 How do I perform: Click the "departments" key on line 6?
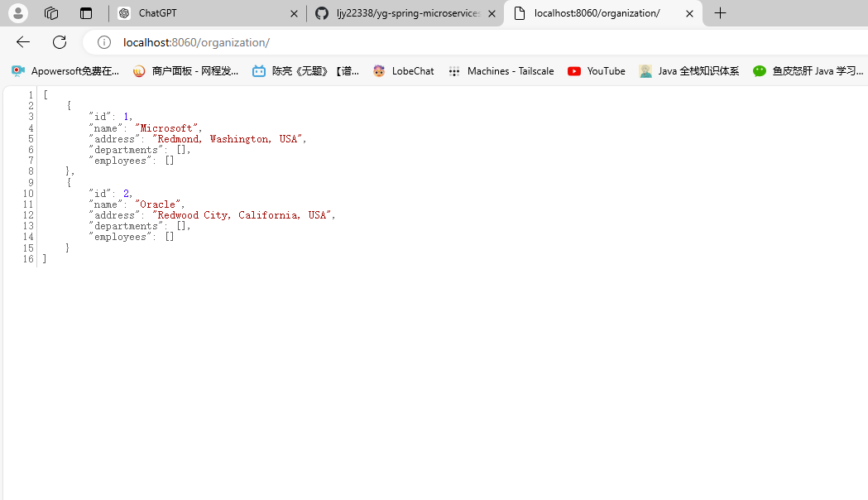pos(126,150)
